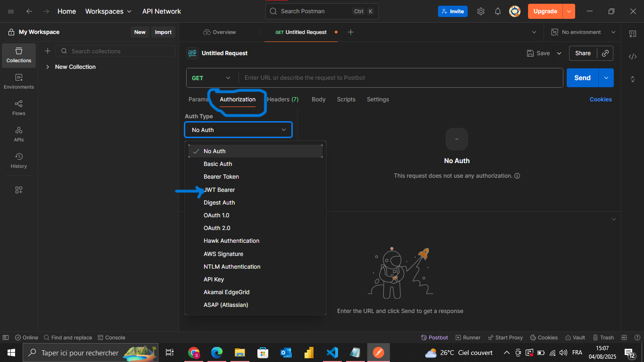The image size is (644, 362).
Task: Open the settings gear icon
Action: pyautogui.click(x=481, y=11)
